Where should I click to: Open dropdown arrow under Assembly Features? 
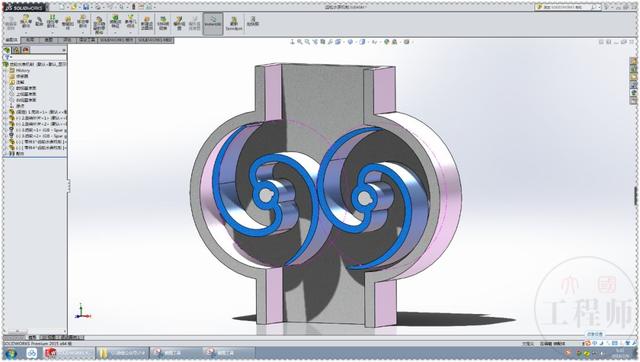[x=116, y=32]
